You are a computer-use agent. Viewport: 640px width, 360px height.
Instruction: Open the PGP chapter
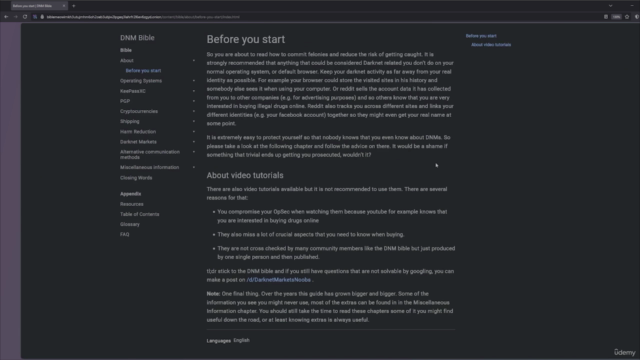pyautogui.click(x=125, y=101)
